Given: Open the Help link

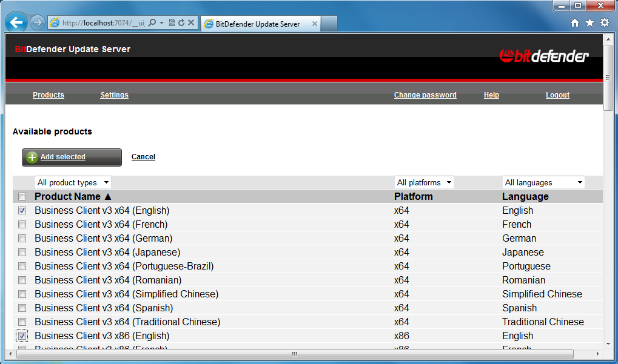Looking at the screenshot, I should click(x=491, y=95).
